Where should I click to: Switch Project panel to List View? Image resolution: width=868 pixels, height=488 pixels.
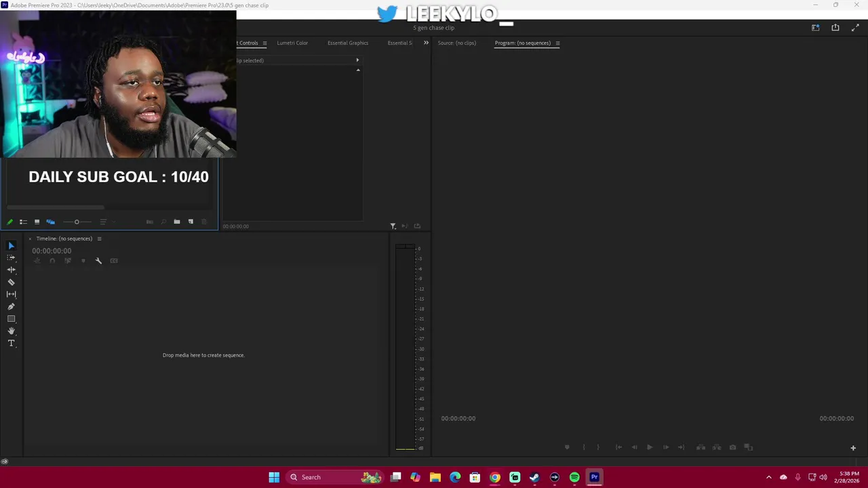coord(23,222)
